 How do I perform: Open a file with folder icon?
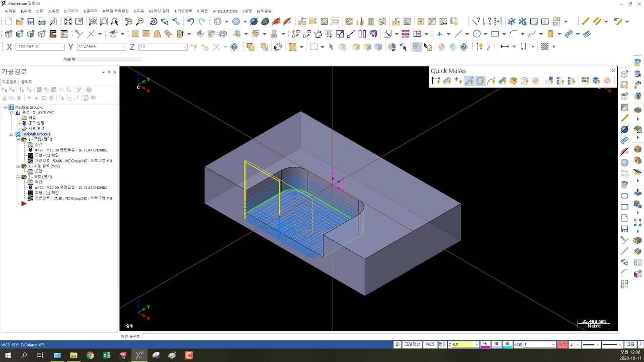pyautogui.click(x=20, y=22)
